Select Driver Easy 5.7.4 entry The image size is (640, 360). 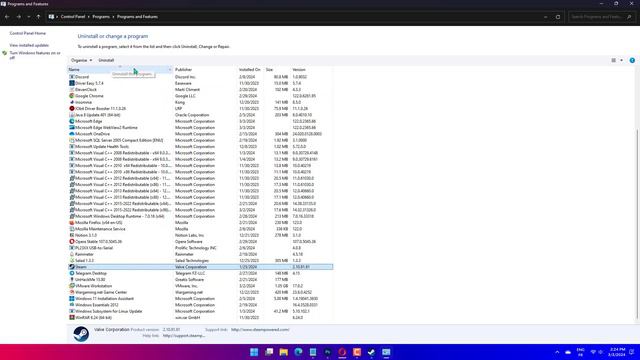tap(200, 83)
